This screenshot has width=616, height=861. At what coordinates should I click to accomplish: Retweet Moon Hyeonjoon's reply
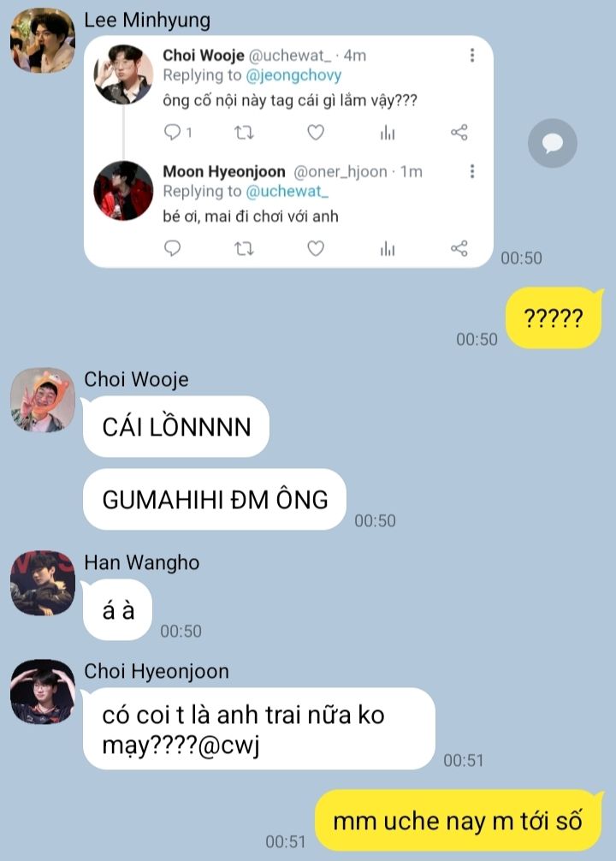pyautogui.click(x=244, y=249)
